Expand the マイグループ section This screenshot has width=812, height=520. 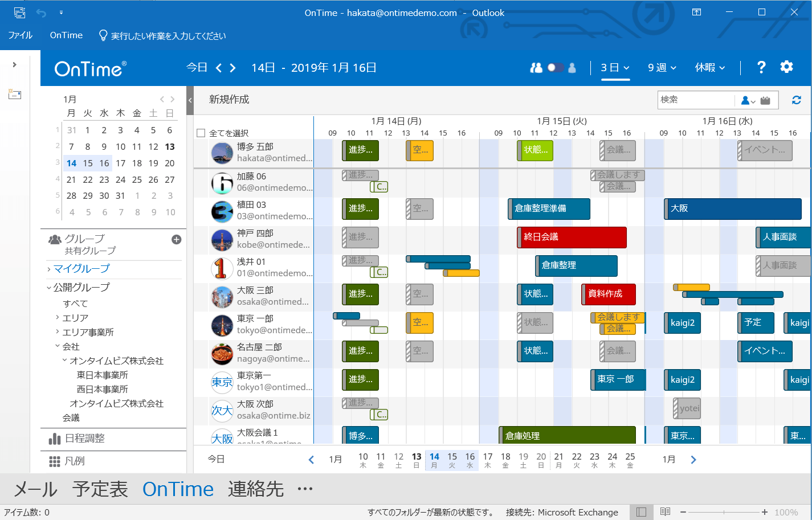pos(81,268)
